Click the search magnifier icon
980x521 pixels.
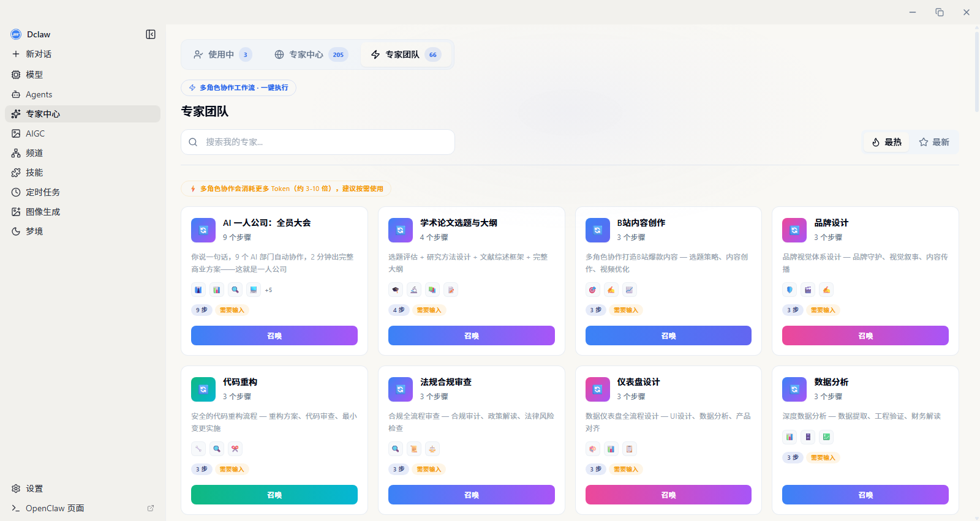[x=193, y=142]
